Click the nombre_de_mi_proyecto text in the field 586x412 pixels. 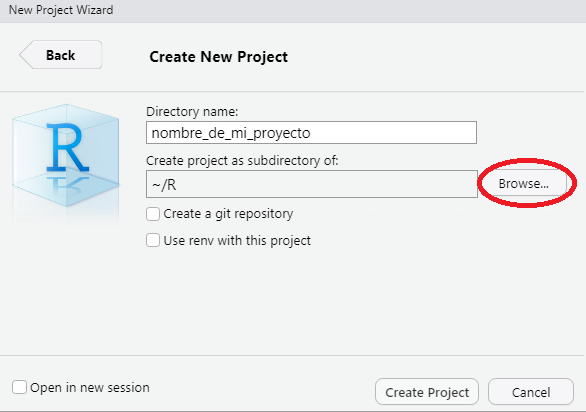point(231,133)
